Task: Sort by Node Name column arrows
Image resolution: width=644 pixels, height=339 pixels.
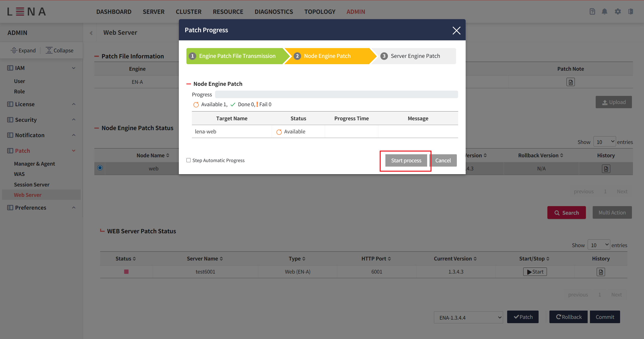Action: (168, 156)
